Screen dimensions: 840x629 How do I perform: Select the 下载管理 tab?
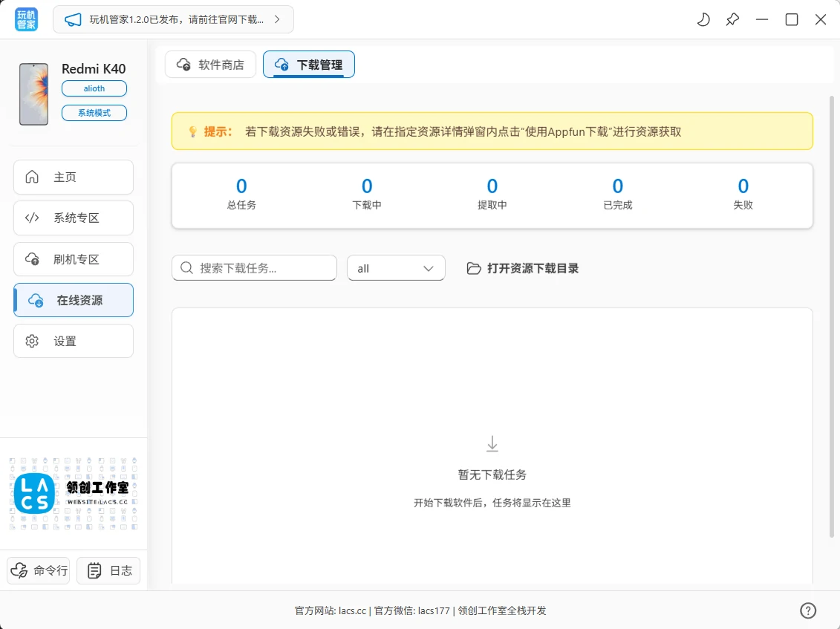[x=309, y=65]
